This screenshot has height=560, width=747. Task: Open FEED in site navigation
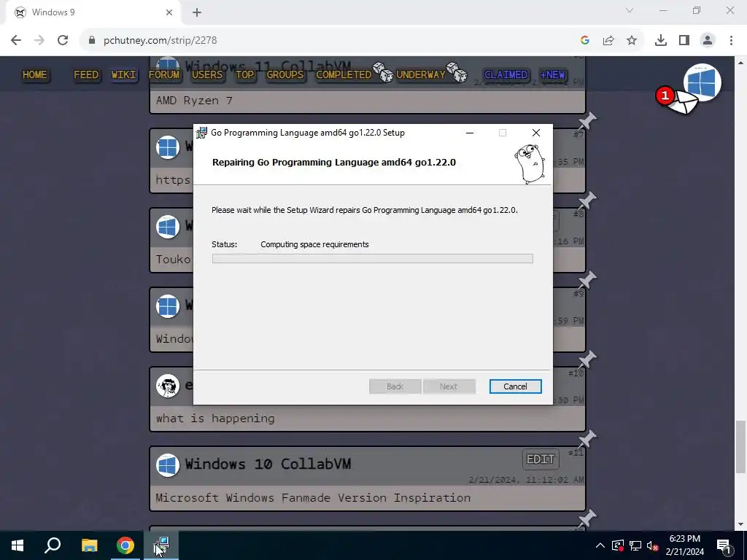86,75
